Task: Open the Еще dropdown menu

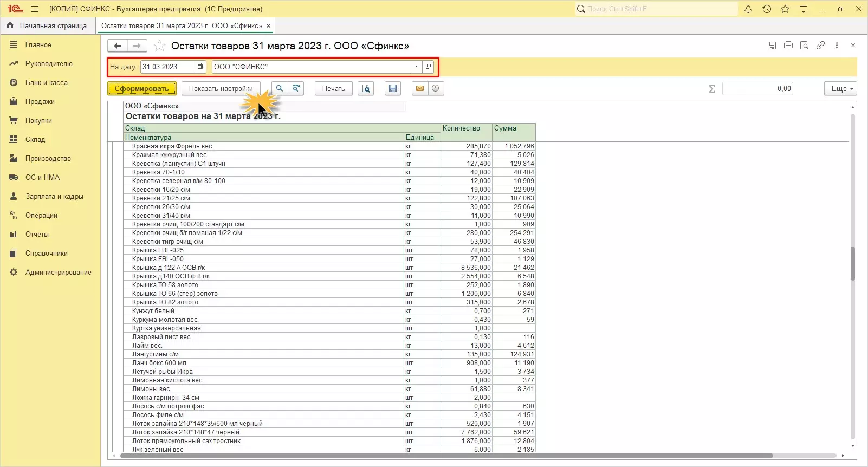Action: [840, 89]
